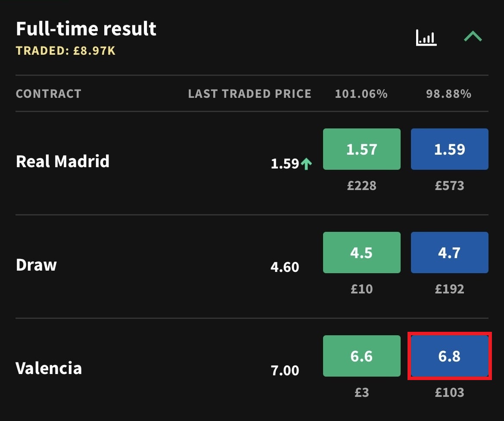Select Valencia green 6.6 price
The image size is (504, 421).
361,356
